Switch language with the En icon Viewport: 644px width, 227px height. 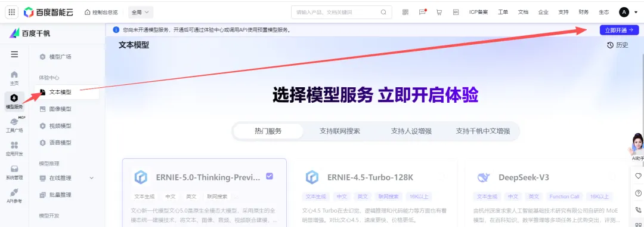[x=456, y=13]
